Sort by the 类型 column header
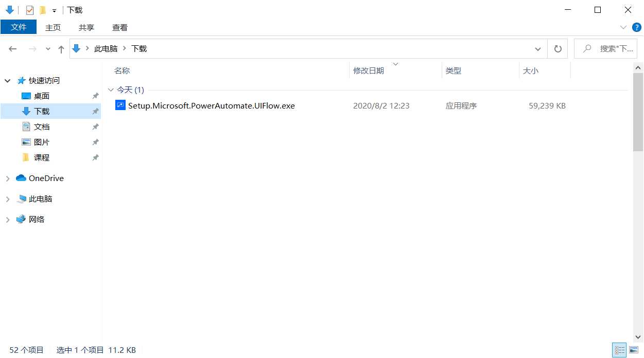 [454, 71]
